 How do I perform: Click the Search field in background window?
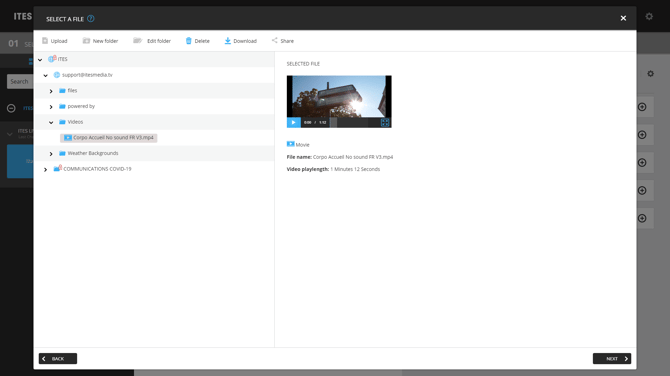point(20,81)
